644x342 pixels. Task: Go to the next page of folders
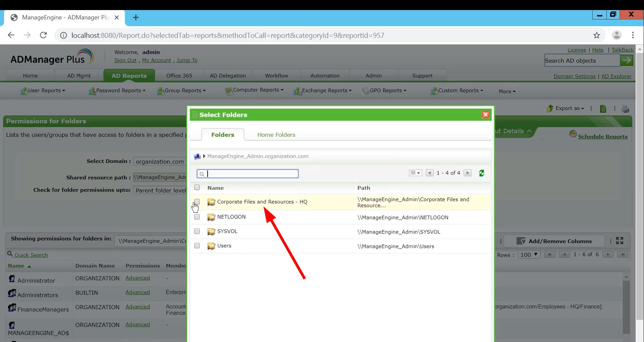[468, 173]
